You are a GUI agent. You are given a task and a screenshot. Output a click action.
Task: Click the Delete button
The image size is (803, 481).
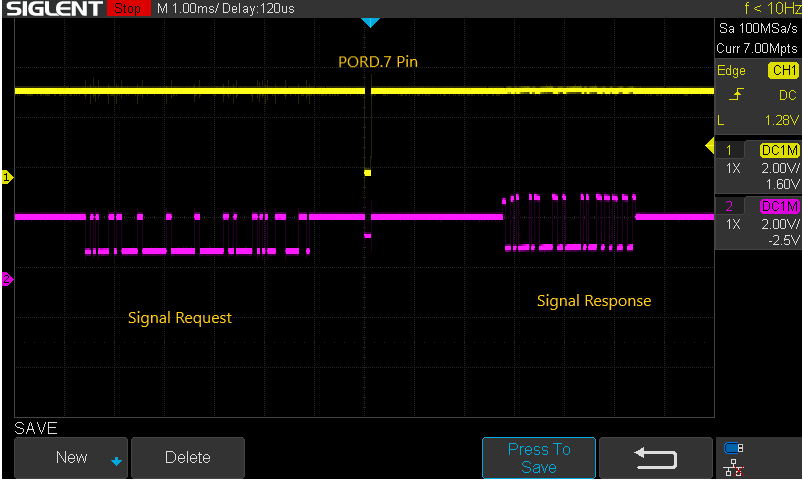188,457
